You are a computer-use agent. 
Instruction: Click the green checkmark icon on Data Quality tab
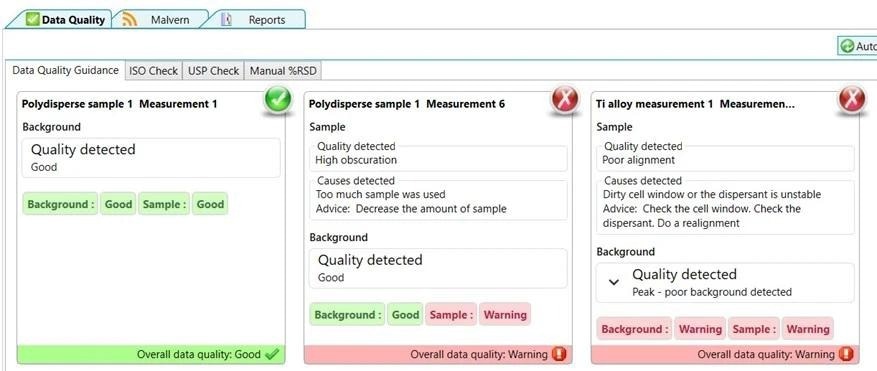pos(33,20)
